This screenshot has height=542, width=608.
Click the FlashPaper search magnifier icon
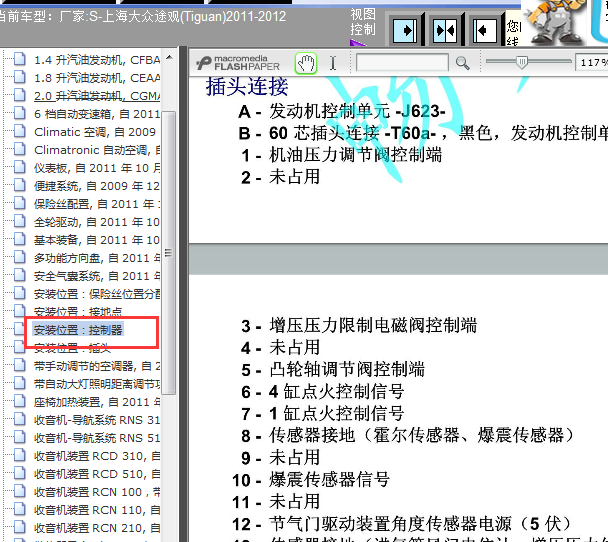pos(463,63)
